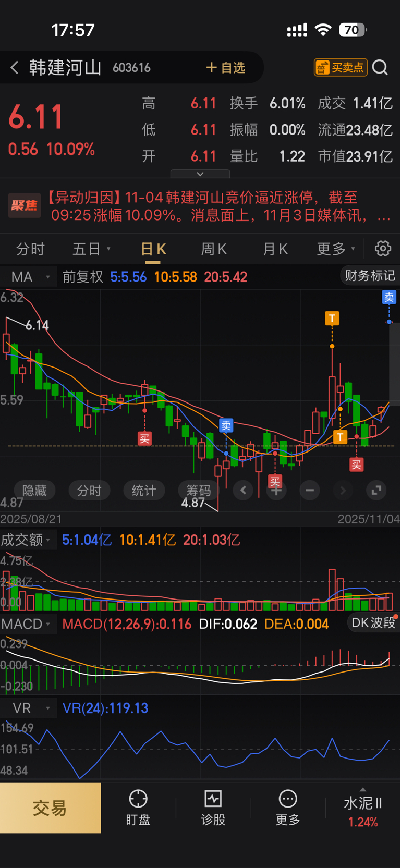401x868 pixels.
Task: Tap the MA 5:5.56 value
Action: point(128,277)
